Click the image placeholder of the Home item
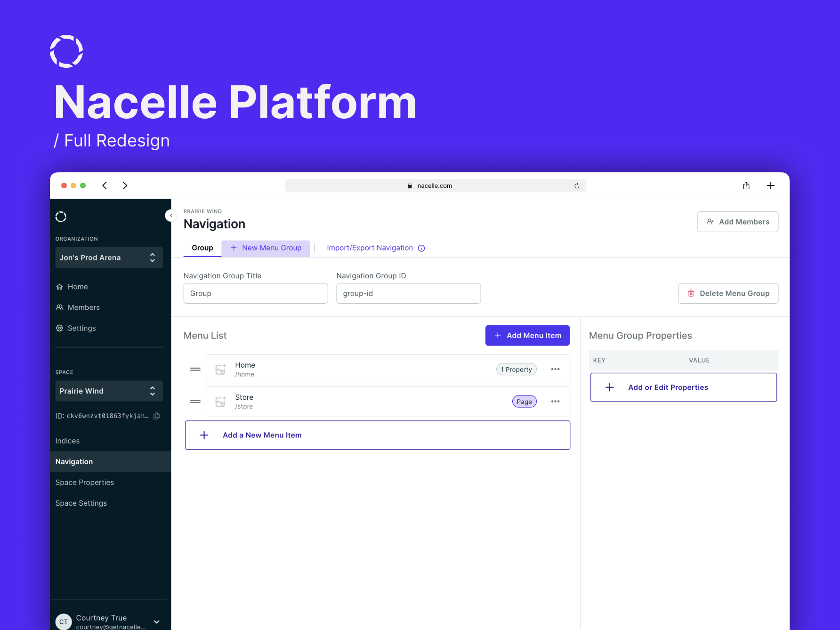This screenshot has height=630, width=840. (x=220, y=369)
